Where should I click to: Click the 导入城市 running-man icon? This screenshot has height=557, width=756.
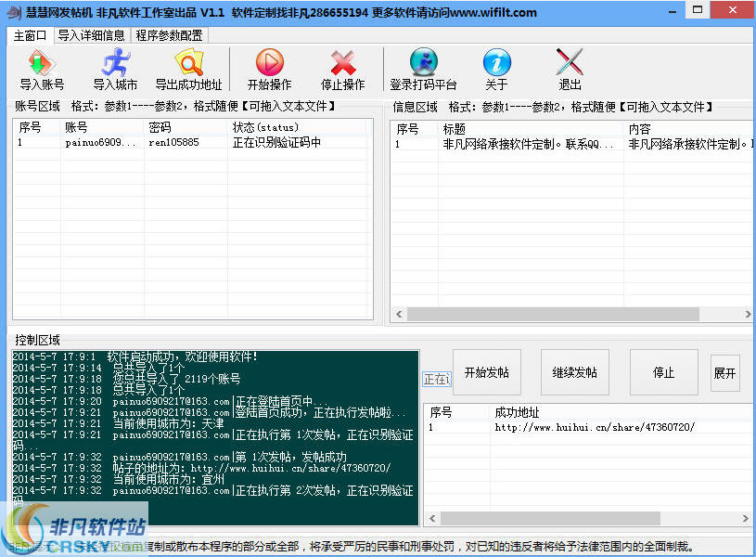pos(115,63)
